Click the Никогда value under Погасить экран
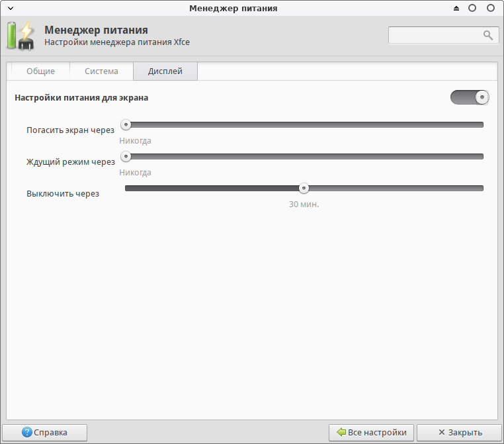The image size is (504, 444). 135,141
